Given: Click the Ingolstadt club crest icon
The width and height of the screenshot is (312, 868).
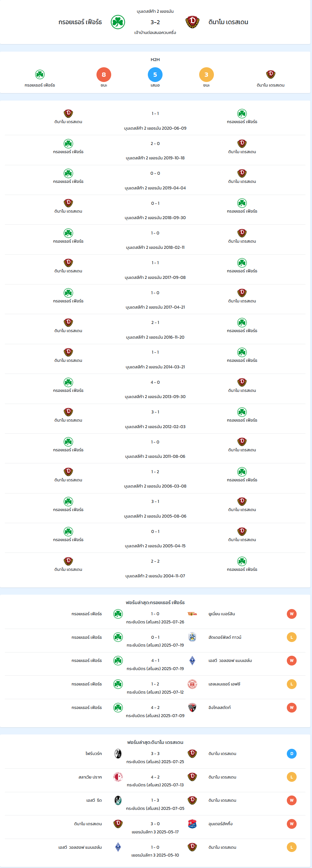Looking at the screenshot, I should click(192, 707).
